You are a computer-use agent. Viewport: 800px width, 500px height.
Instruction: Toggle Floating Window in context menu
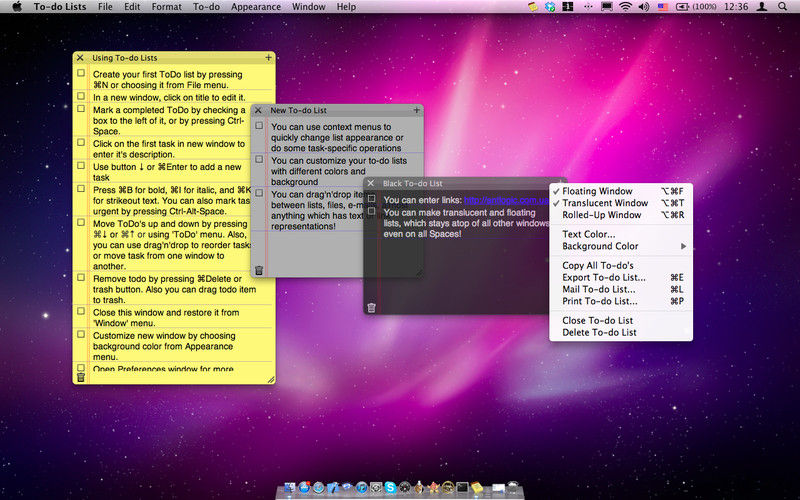click(x=621, y=191)
